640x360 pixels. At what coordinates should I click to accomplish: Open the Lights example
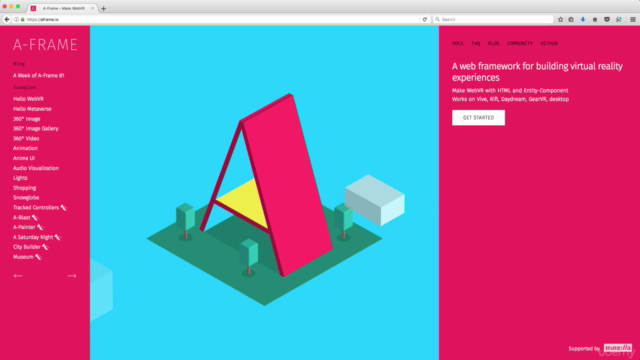coord(20,178)
